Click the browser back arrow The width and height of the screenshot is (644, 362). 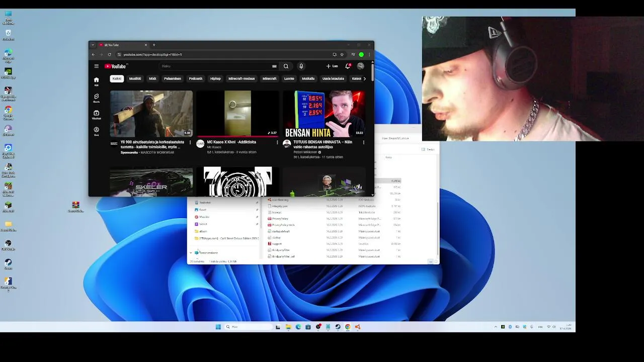93,54
